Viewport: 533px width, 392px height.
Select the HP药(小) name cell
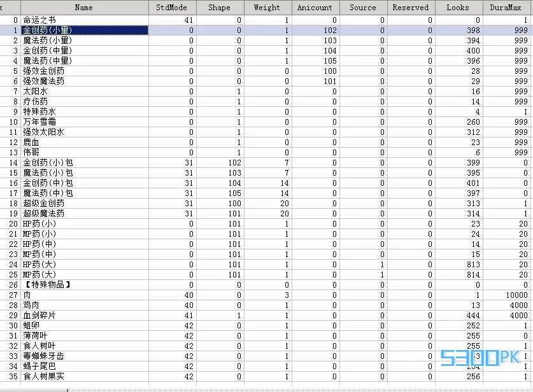85,224
